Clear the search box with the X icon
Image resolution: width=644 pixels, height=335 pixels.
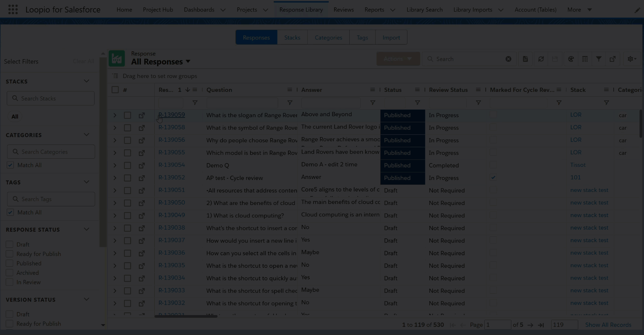(508, 59)
